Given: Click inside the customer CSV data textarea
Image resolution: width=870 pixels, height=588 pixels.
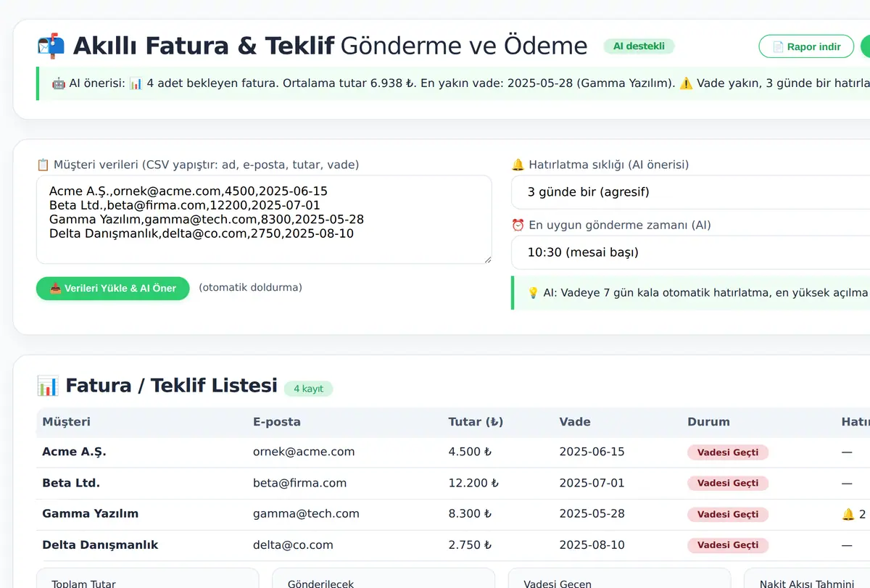Looking at the screenshot, I should (264, 219).
